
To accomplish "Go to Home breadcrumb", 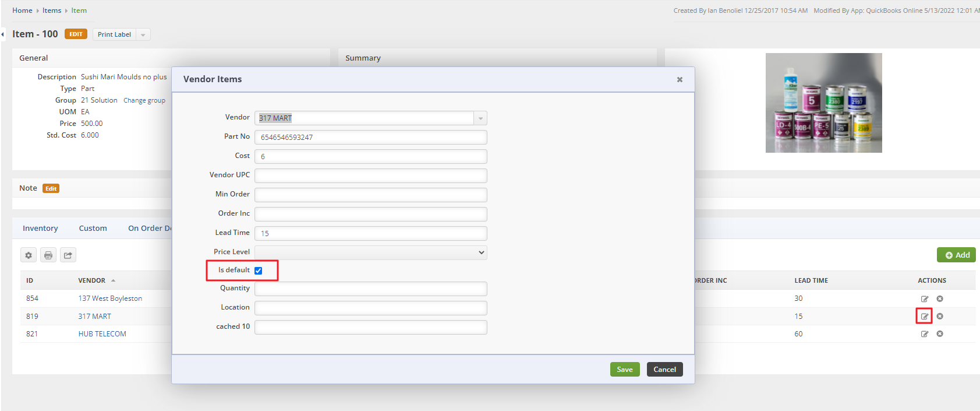I will tap(22, 10).
